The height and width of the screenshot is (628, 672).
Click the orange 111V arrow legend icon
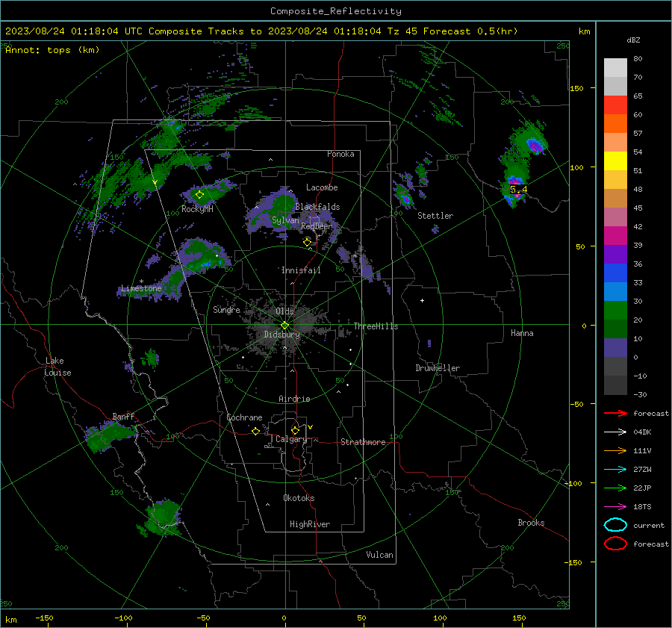pos(615,450)
